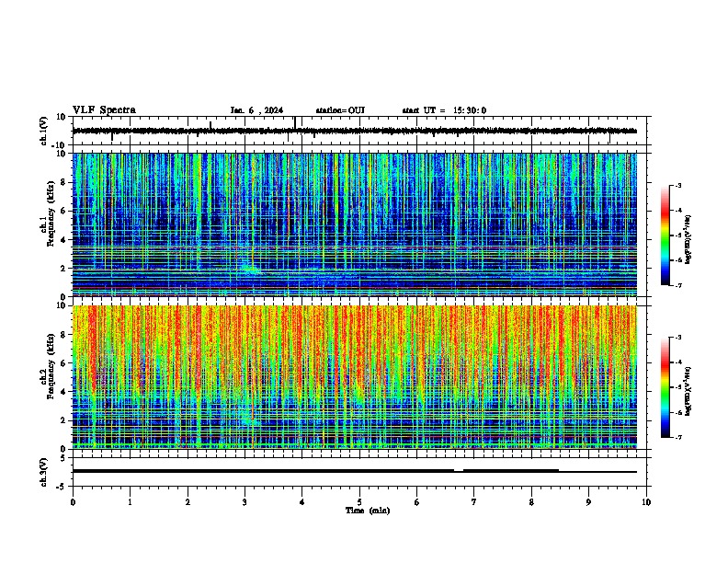Viewport: 728px width, 563px height.
Task: Click the "station=OUI" header label
Action: point(340,110)
